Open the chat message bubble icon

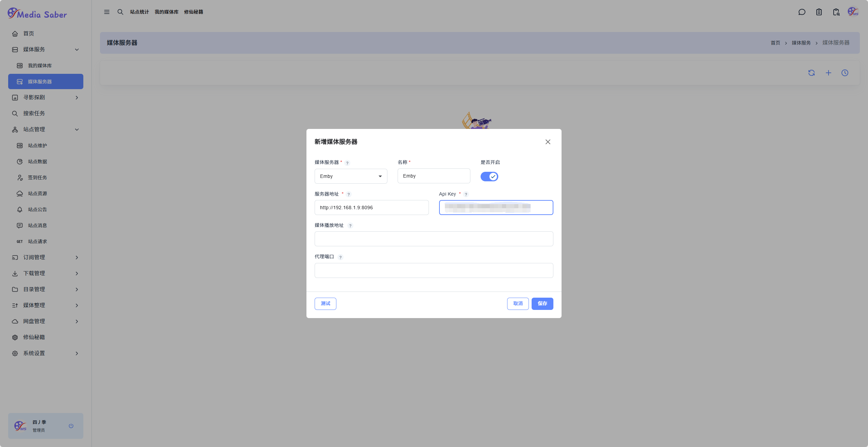[802, 12]
